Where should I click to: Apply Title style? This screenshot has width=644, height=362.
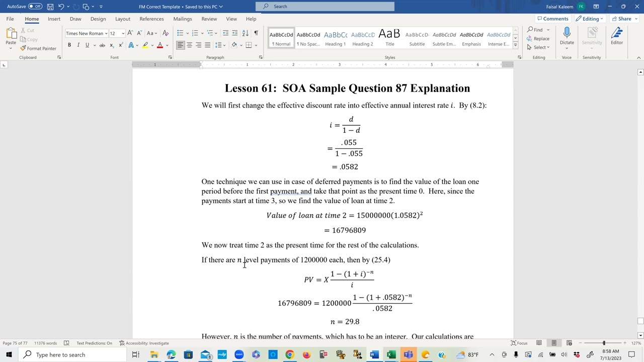pos(389,38)
